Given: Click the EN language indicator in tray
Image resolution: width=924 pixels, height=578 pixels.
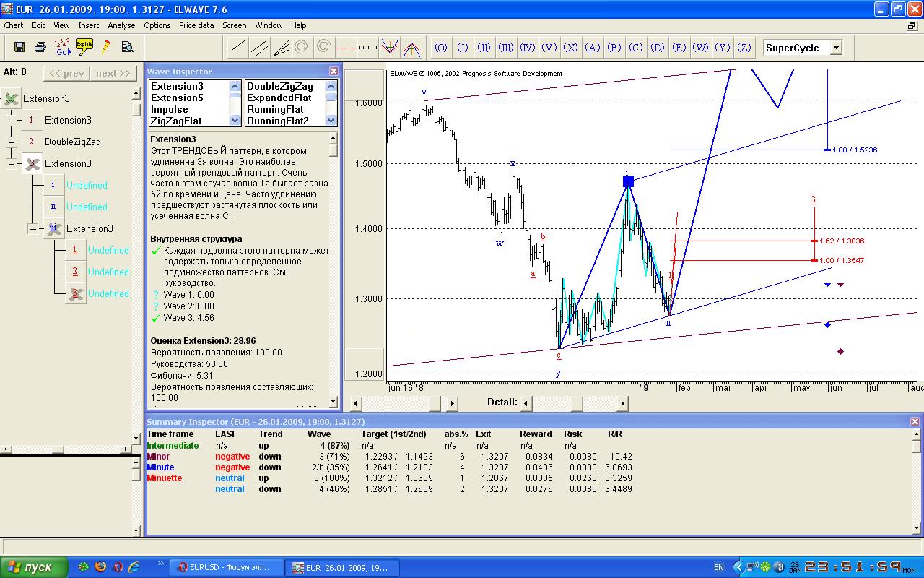Looking at the screenshot, I should (x=719, y=568).
